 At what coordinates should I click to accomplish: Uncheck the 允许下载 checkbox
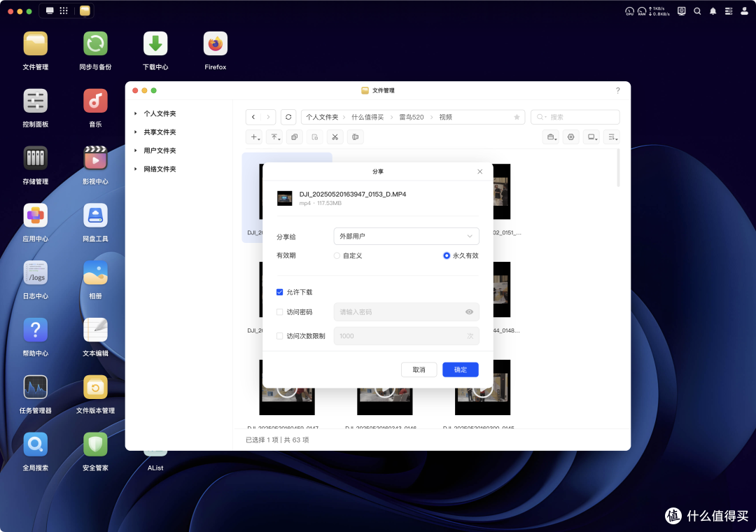click(279, 293)
